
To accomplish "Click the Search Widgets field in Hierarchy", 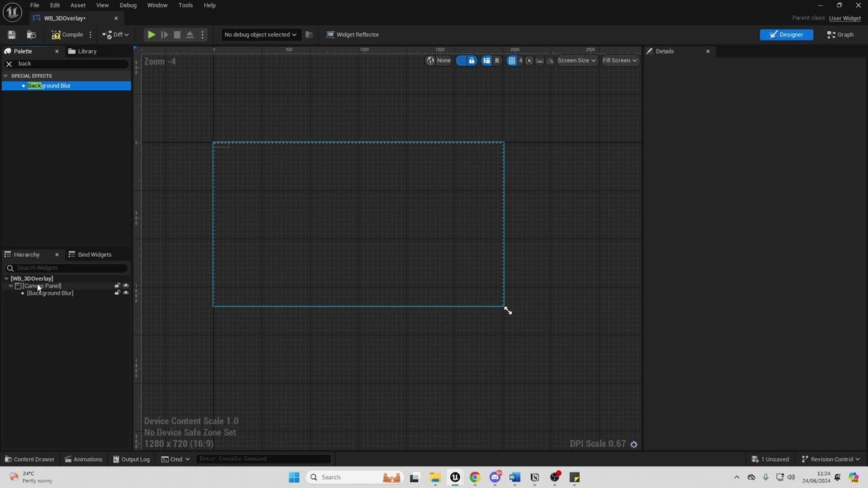I will coord(67,268).
